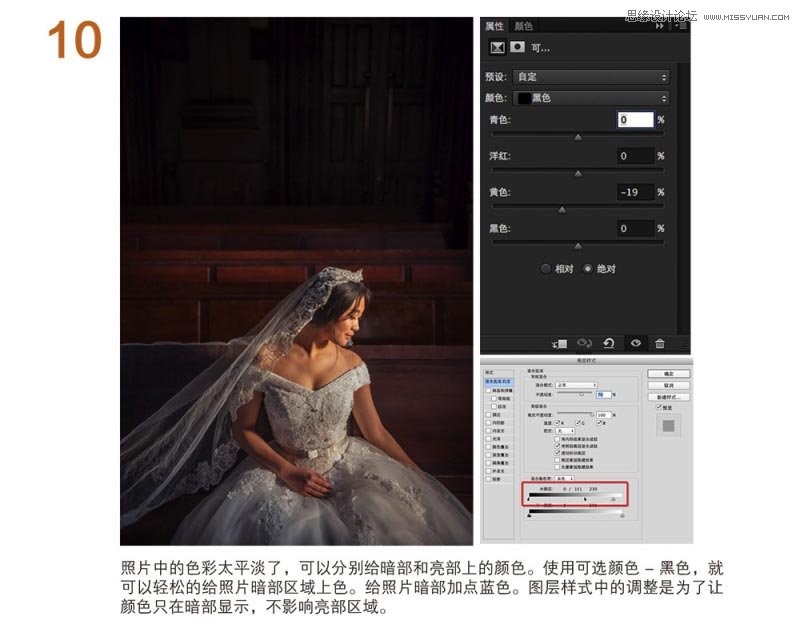Screen dimensions: 800x626
Task: Reset adjustment with the circular arrow icon
Action: 609,343
